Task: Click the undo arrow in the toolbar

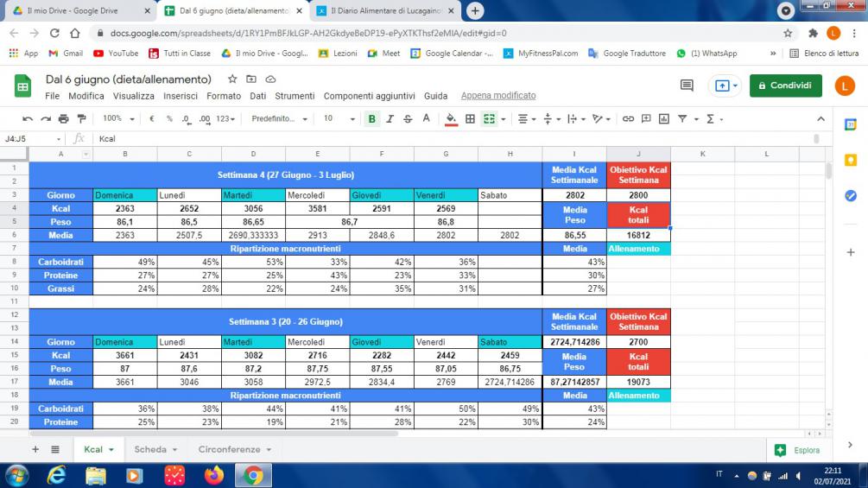Action: point(29,118)
